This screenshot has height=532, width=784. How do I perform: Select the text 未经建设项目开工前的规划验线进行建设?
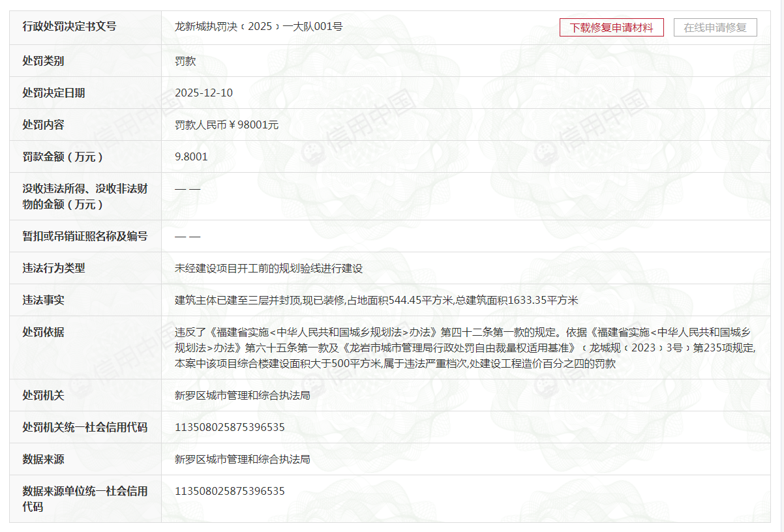click(268, 268)
